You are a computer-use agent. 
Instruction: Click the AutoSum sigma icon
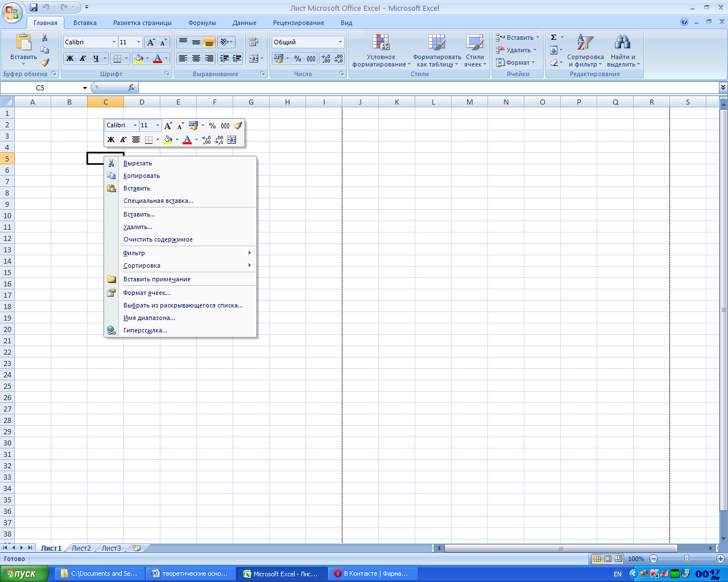[x=553, y=38]
